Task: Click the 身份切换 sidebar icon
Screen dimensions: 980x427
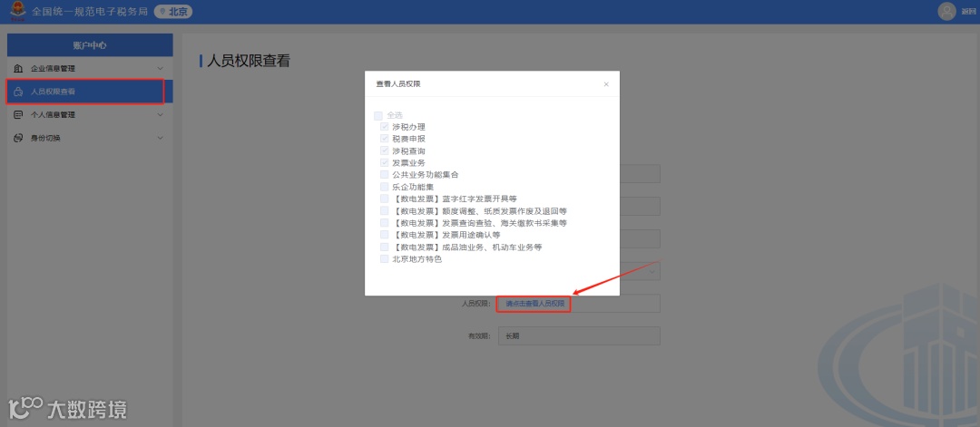Action: [18, 138]
